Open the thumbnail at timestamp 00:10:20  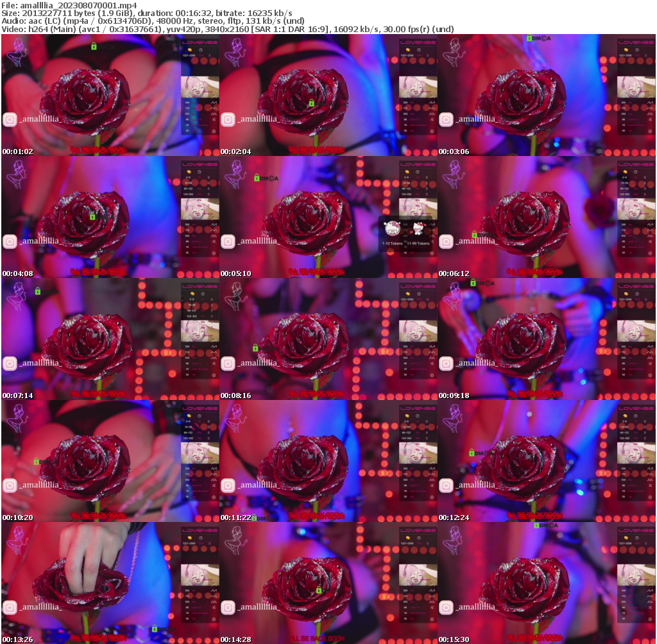point(110,461)
